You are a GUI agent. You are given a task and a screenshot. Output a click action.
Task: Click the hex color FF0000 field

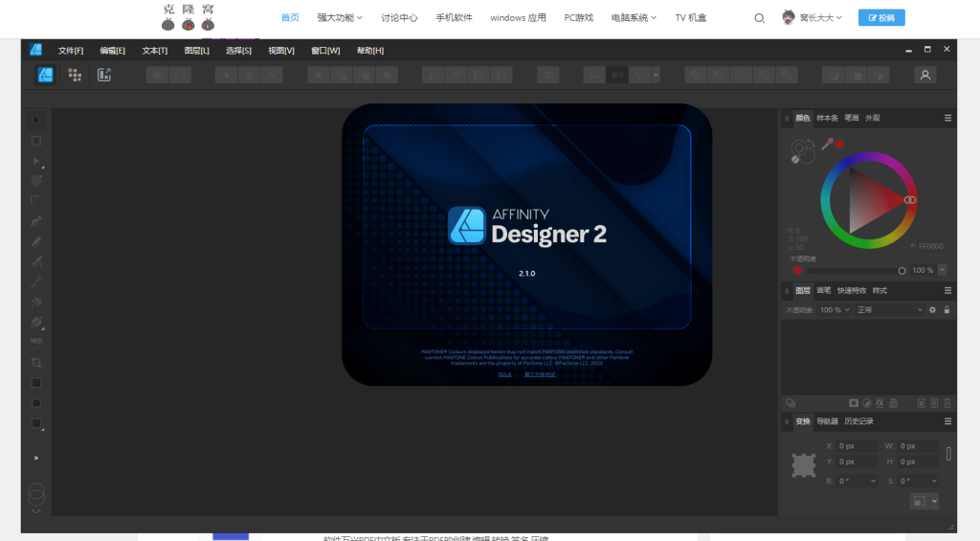pyautogui.click(x=934, y=246)
